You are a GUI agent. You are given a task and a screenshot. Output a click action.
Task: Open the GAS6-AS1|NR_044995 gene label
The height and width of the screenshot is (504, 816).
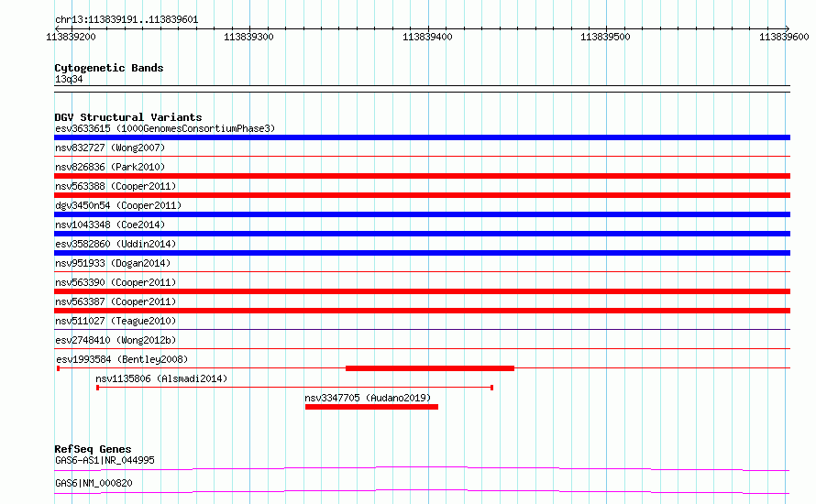tap(105, 460)
